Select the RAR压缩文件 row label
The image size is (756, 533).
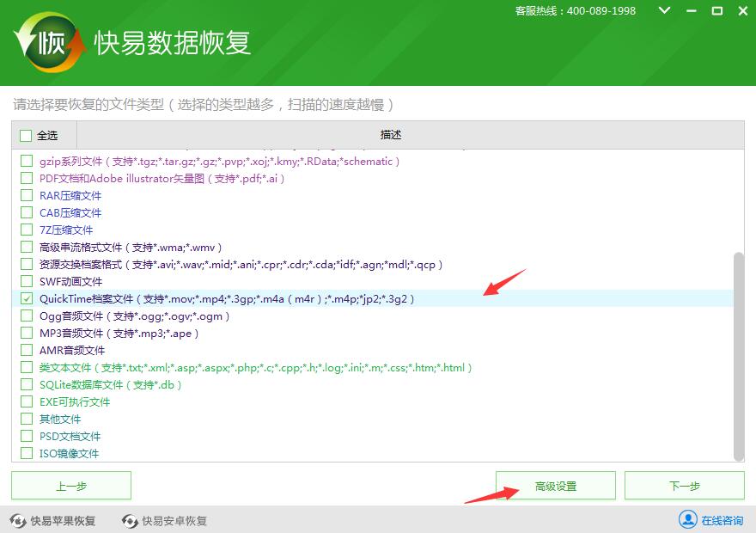coord(70,195)
